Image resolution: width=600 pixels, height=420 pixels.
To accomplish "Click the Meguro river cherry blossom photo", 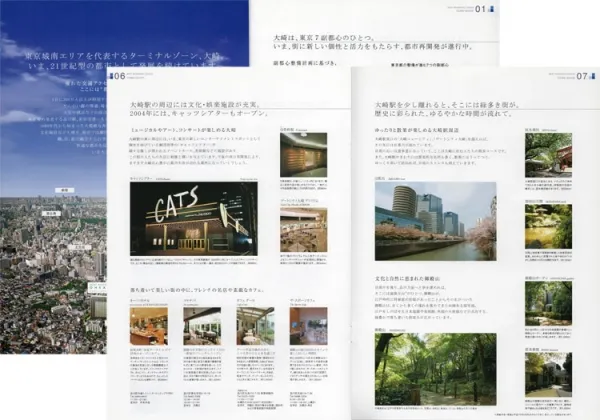I will [435, 221].
